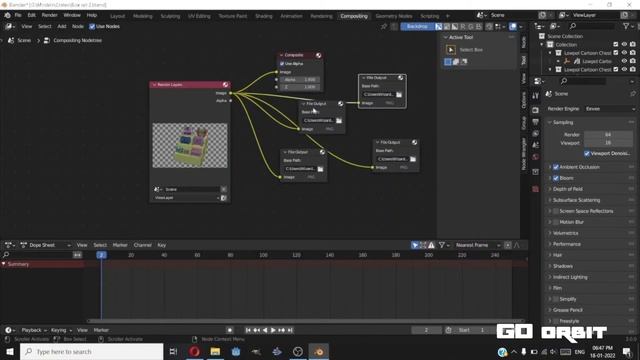Image resolution: width=640 pixels, height=360 pixels.
Task: Show only the Blue backdrop channel
Action: 478,27
